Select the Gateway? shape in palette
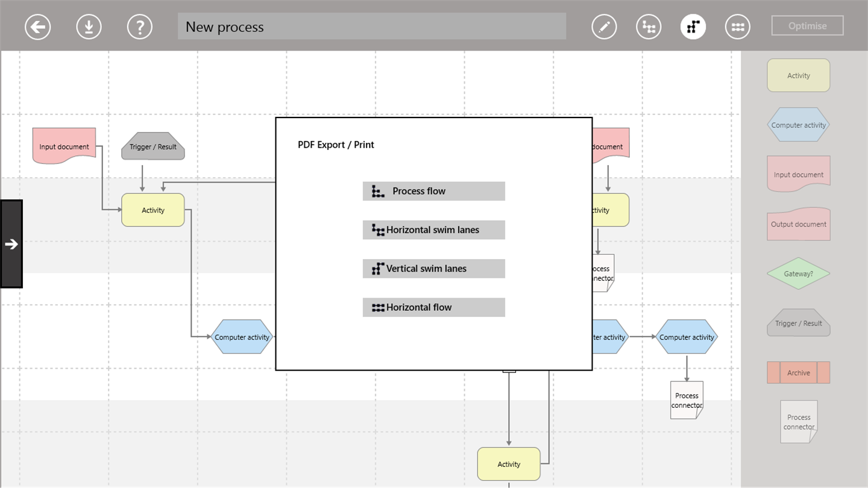 point(798,274)
